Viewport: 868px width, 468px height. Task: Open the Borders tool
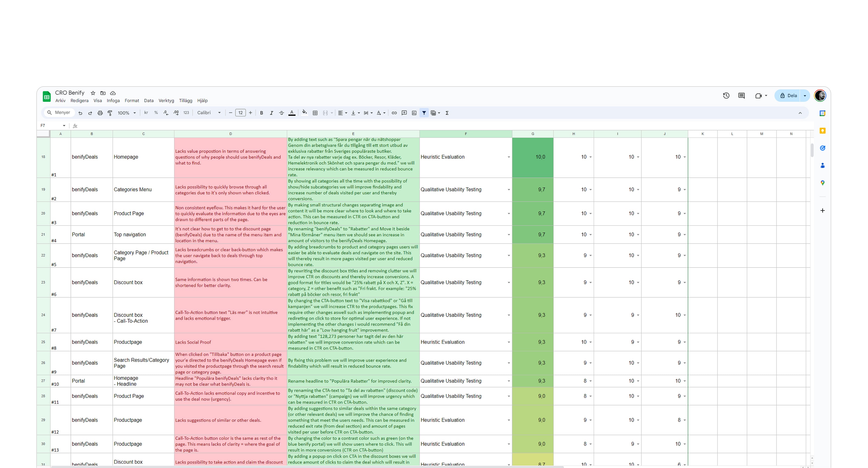(315, 113)
